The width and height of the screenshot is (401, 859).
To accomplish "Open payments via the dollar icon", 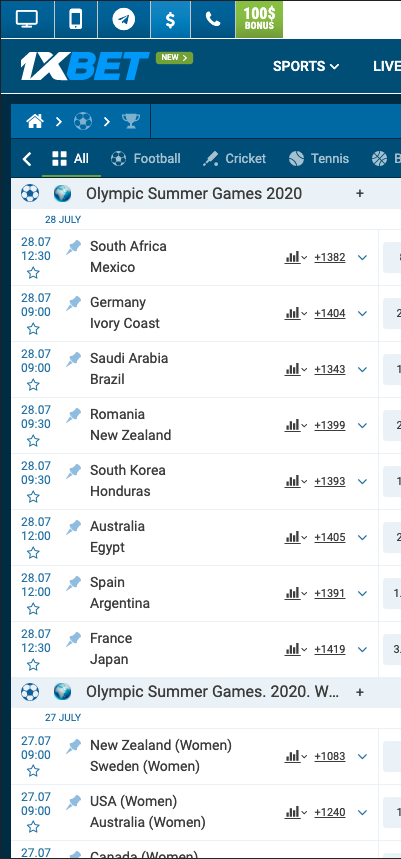I will [x=170, y=19].
